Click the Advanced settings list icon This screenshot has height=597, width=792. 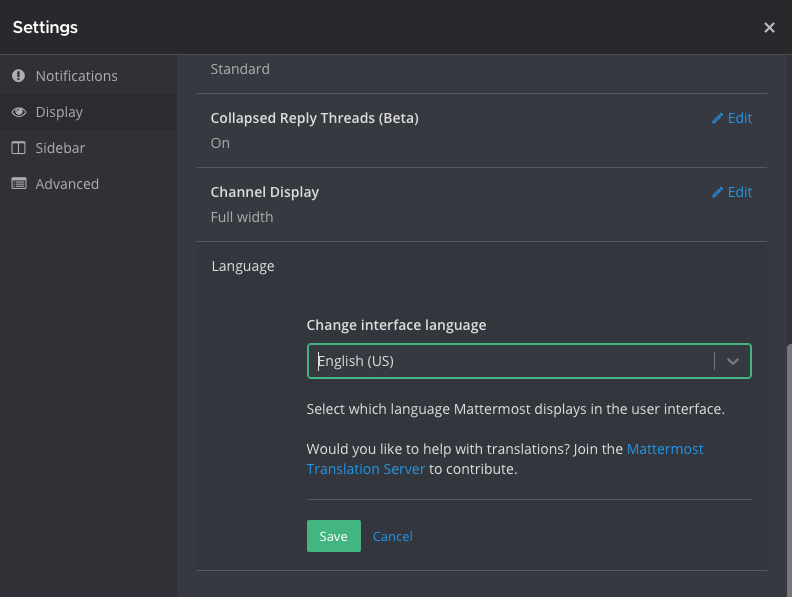click(x=19, y=184)
